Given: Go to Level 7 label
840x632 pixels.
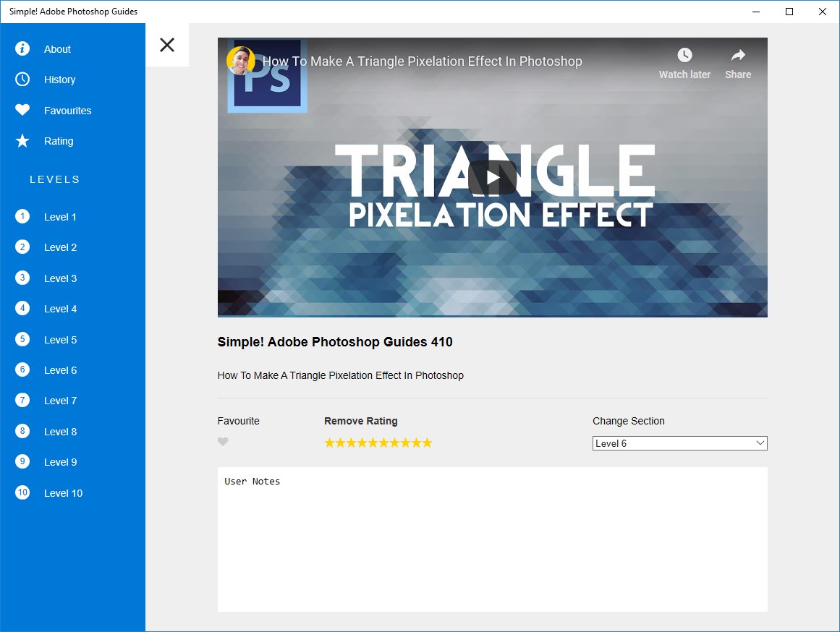Looking at the screenshot, I should point(60,401).
